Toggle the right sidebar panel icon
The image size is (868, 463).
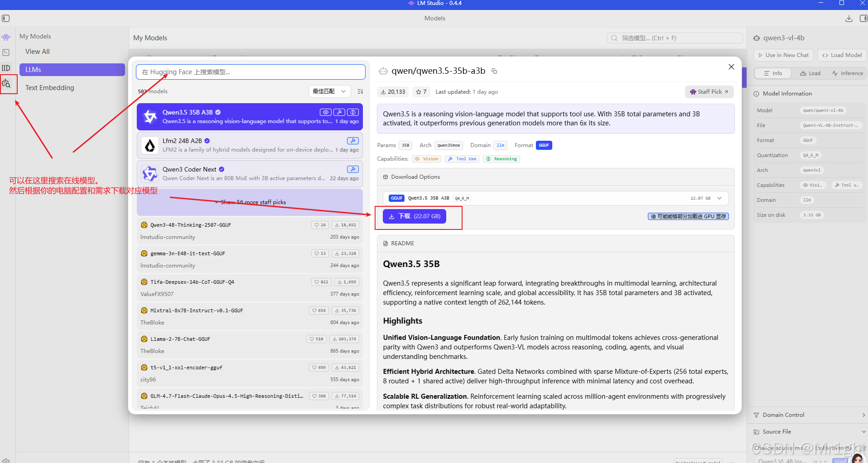[863, 19]
